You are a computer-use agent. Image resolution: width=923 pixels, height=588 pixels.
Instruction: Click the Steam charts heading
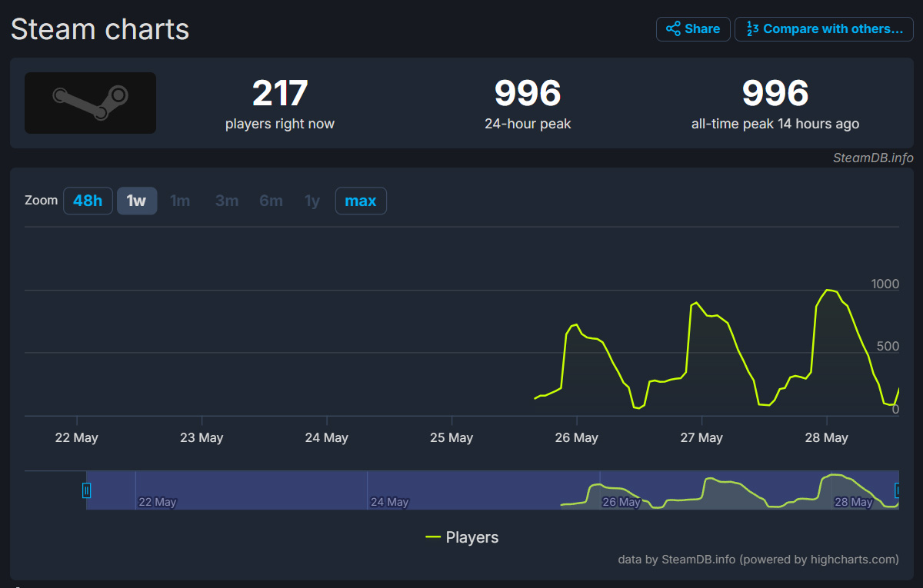(x=100, y=29)
